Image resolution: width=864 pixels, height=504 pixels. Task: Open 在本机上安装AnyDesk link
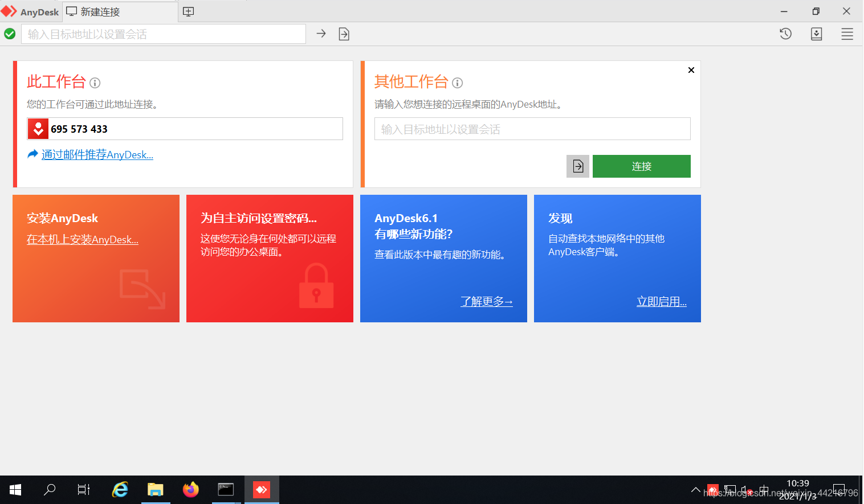83,240
